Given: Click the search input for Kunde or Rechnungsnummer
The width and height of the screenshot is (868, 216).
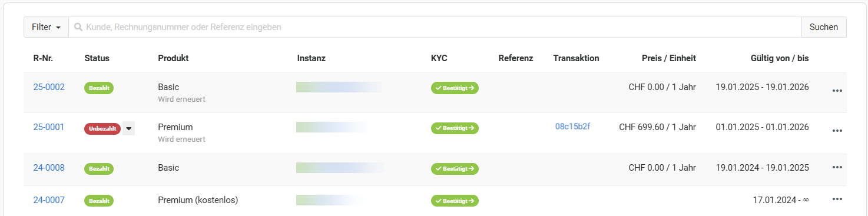Looking at the screenshot, I should [435, 27].
